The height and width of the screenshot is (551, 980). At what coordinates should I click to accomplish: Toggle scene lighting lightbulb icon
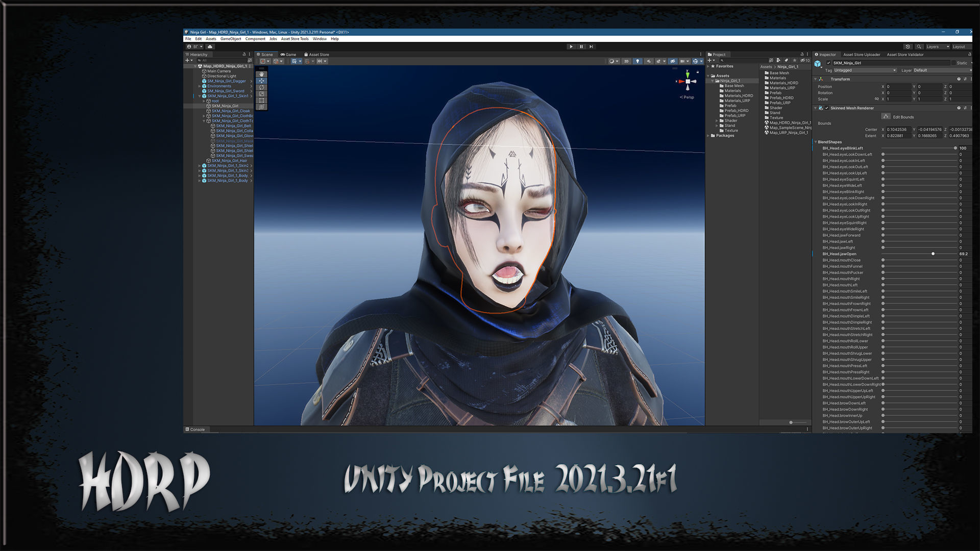[638, 61]
